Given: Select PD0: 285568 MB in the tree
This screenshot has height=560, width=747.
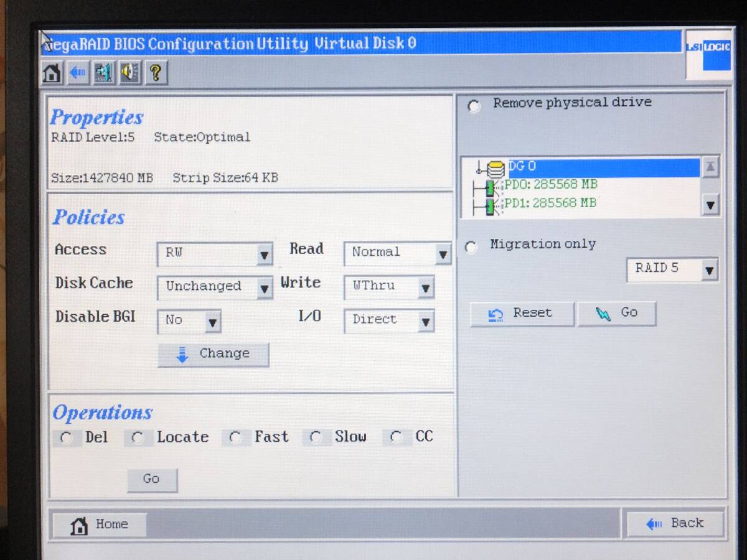Looking at the screenshot, I should [x=551, y=185].
